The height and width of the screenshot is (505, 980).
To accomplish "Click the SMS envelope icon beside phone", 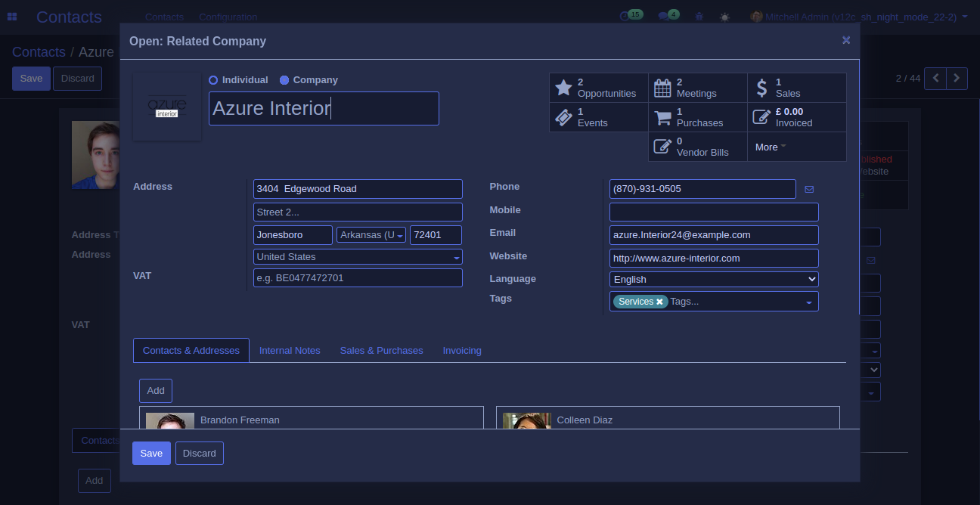I will click(x=809, y=189).
